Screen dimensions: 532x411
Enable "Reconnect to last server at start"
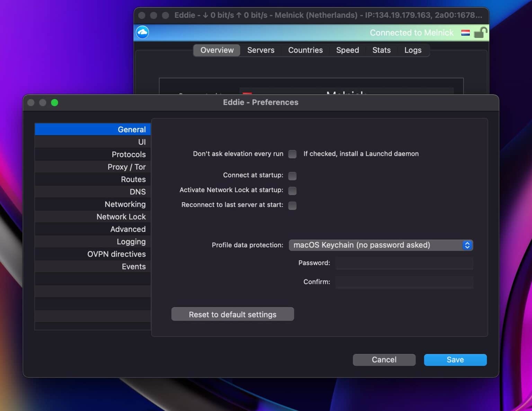[292, 205]
